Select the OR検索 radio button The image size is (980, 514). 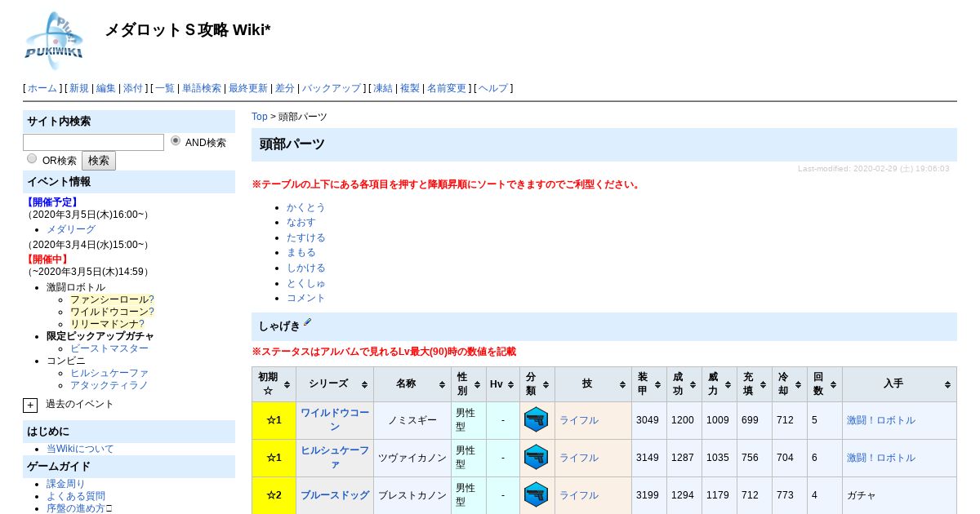pos(32,159)
